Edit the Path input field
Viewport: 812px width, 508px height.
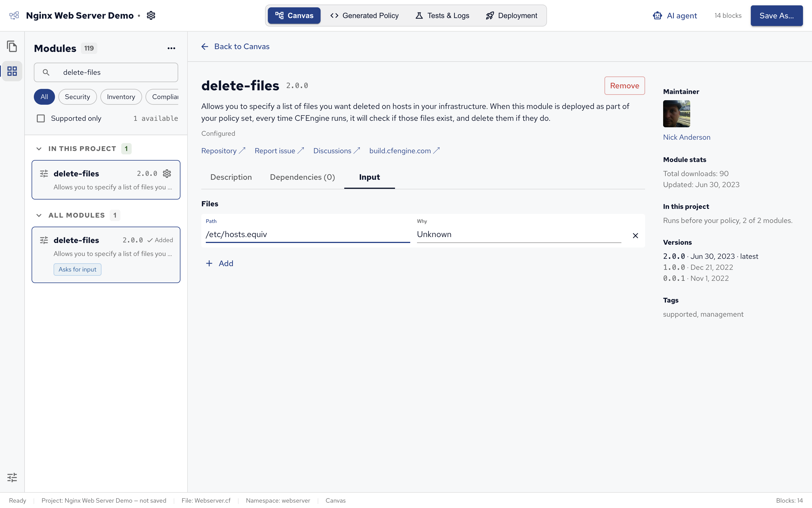click(x=308, y=234)
